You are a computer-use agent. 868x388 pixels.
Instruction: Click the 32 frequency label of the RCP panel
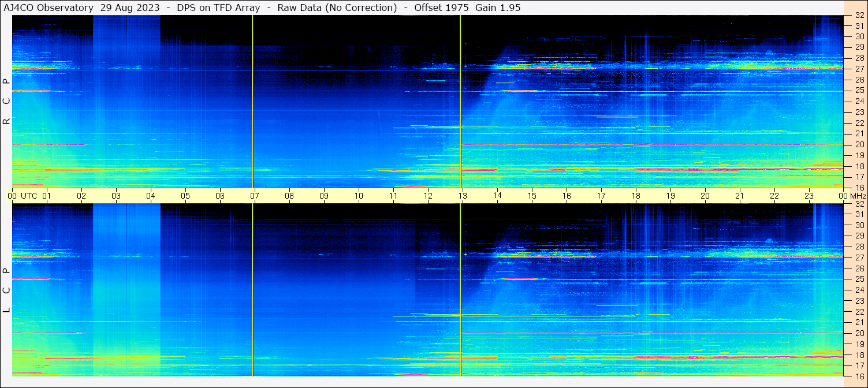click(x=859, y=16)
